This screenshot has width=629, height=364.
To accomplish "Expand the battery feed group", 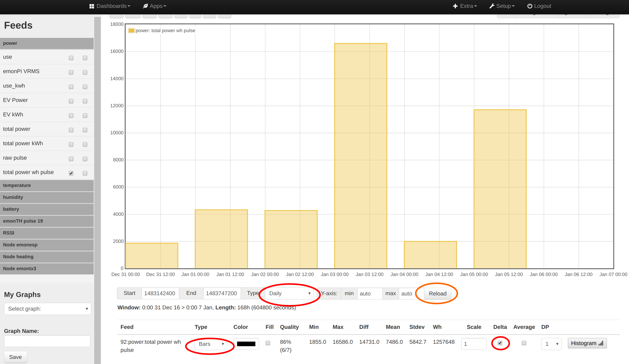I will click(47, 209).
